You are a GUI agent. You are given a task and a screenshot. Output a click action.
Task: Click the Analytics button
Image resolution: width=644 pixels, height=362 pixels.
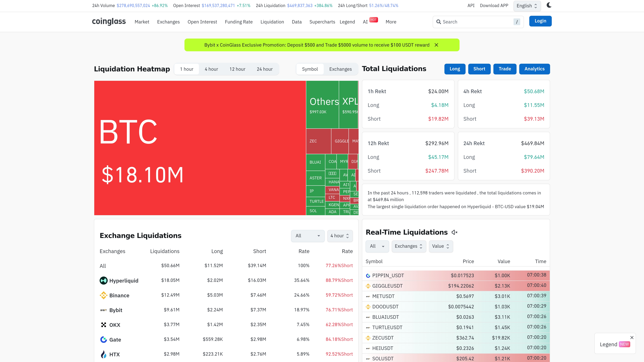(534, 69)
